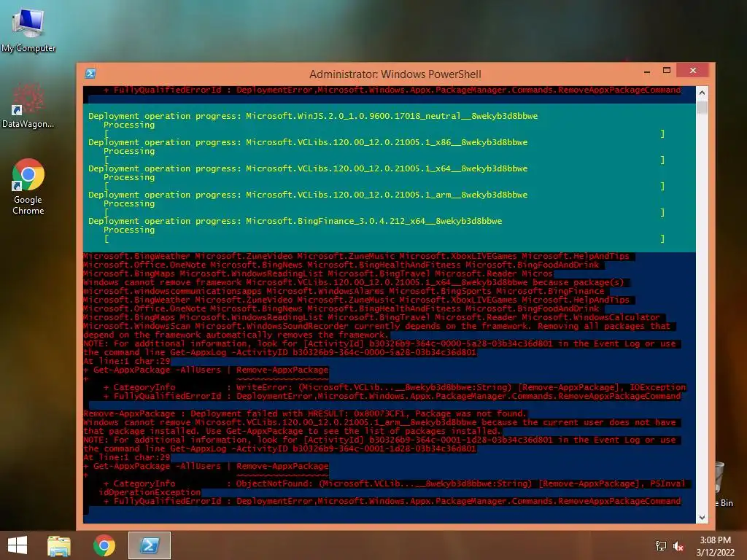Open the Windows Start button
Viewport: 747px width, 560px height.
[x=18, y=545]
